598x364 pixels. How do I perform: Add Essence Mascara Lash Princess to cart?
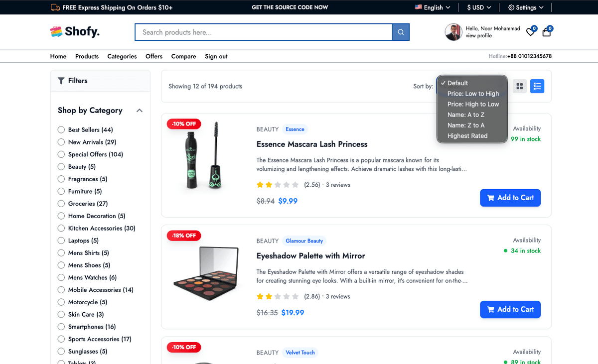510,198
